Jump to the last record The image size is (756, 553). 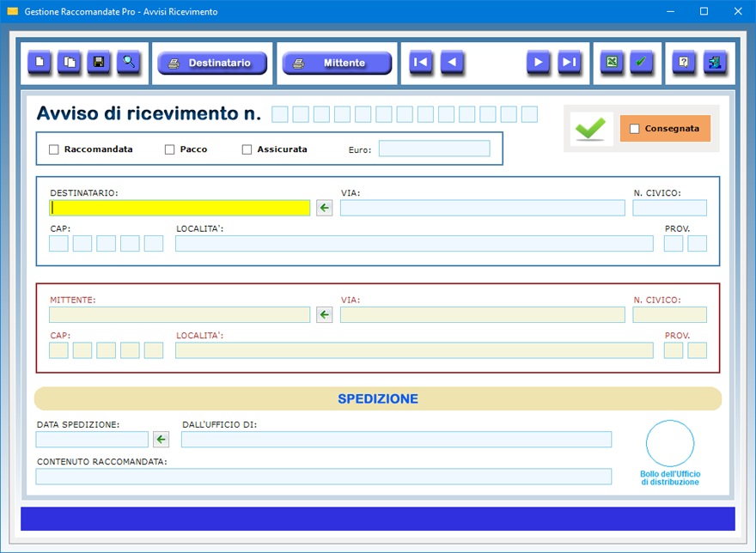[570, 62]
